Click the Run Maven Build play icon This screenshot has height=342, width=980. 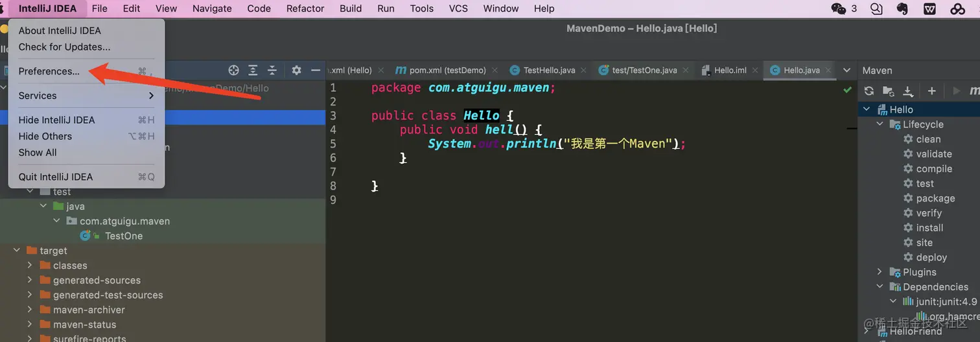956,91
